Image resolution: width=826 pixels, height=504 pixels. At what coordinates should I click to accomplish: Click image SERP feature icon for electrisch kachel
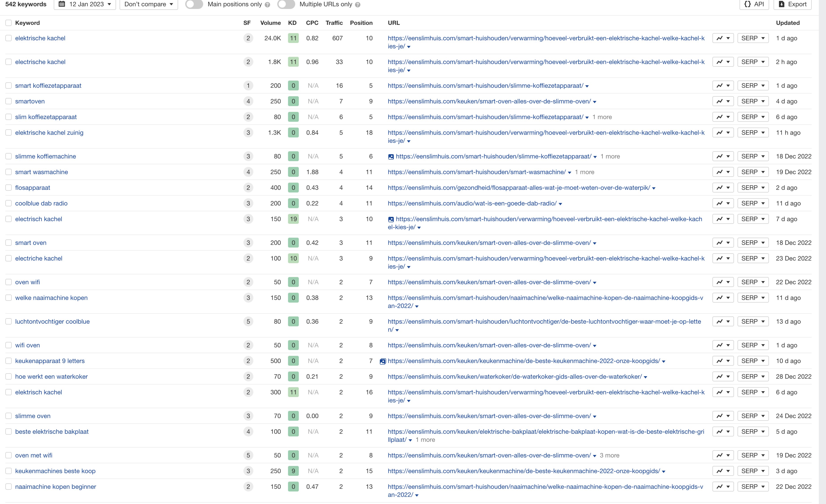pos(391,219)
